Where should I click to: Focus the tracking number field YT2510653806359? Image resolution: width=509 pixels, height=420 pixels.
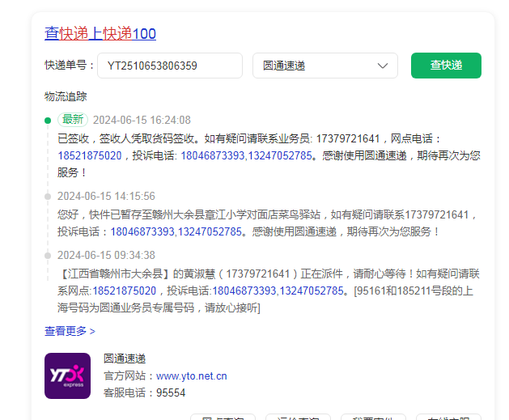coord(170,66)
